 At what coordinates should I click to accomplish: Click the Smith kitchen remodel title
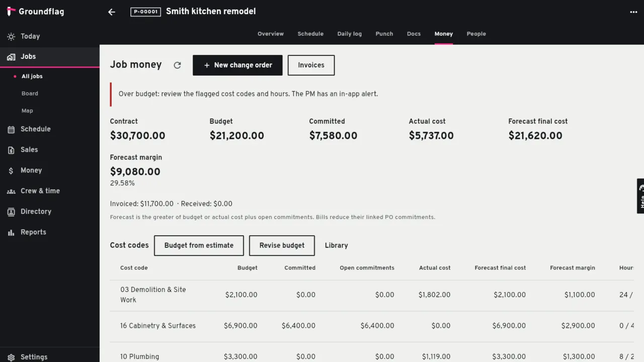[x=211, y=11]
